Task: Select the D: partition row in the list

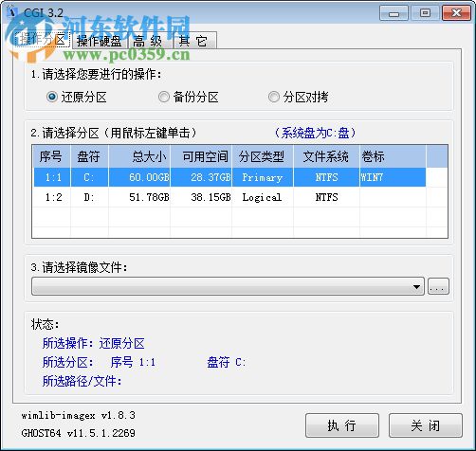Action: [x=229, y=197]
